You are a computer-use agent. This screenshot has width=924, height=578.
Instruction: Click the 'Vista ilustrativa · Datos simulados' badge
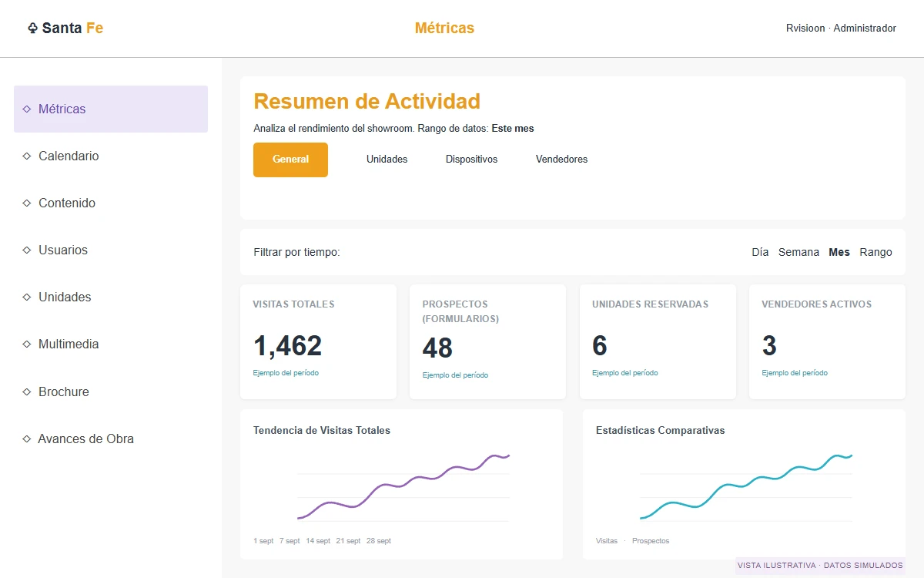[820, 566]
